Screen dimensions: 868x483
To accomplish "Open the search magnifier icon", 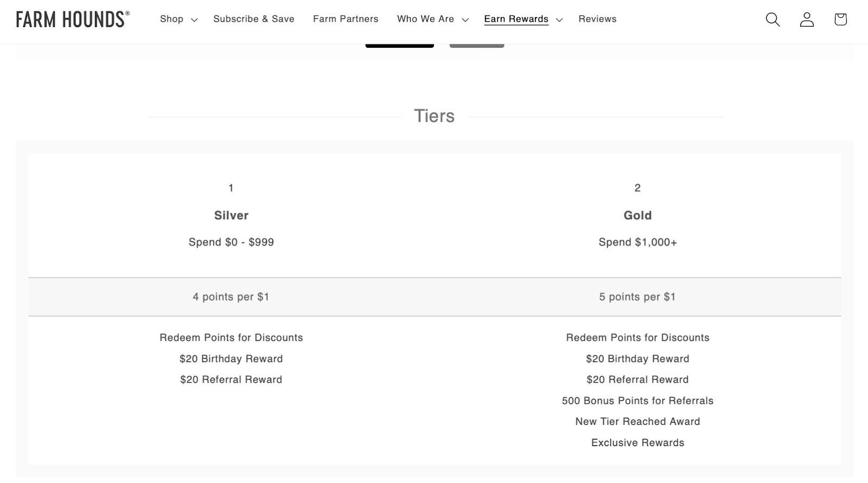I will (x=773, y=20).
